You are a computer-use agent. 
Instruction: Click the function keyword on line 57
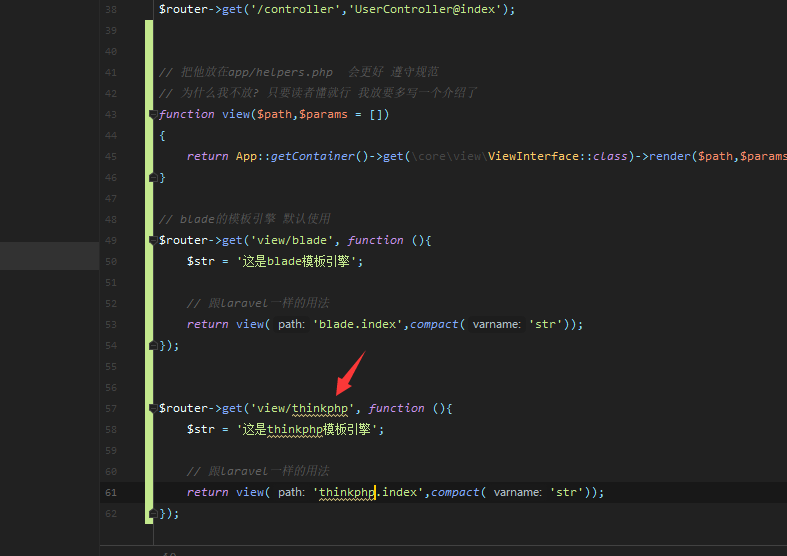click(397, 408)
